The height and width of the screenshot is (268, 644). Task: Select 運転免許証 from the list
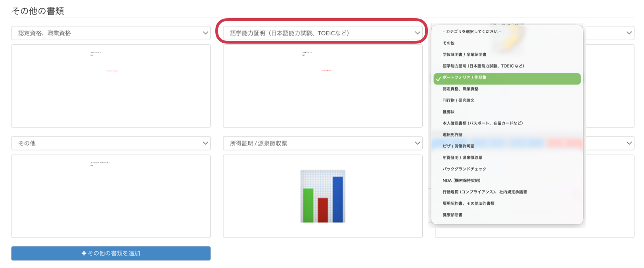[452, 135]
